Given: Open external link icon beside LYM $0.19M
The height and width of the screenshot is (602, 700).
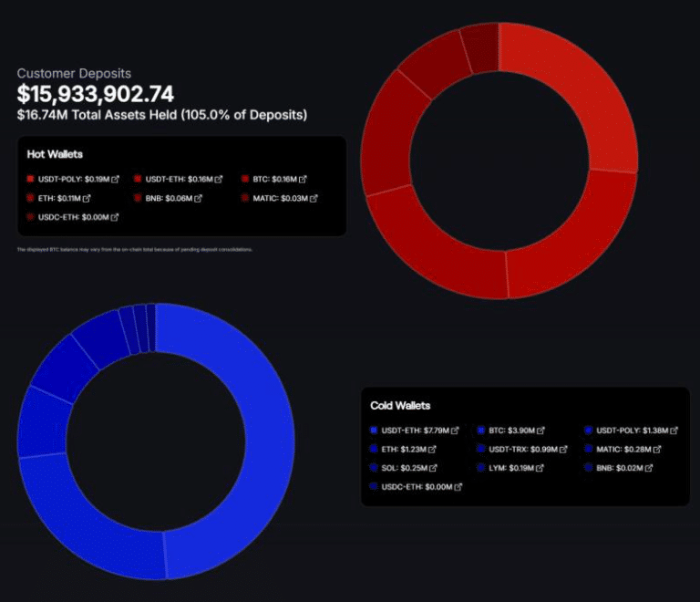Looking at the screenshot, I should (x=540, y=468).
